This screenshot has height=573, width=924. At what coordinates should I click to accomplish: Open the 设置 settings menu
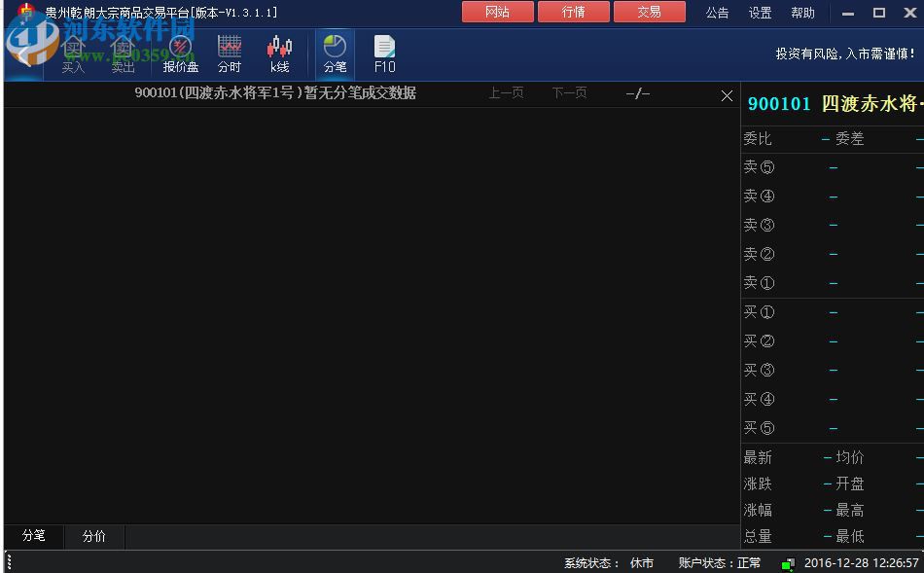click(760, 13)
